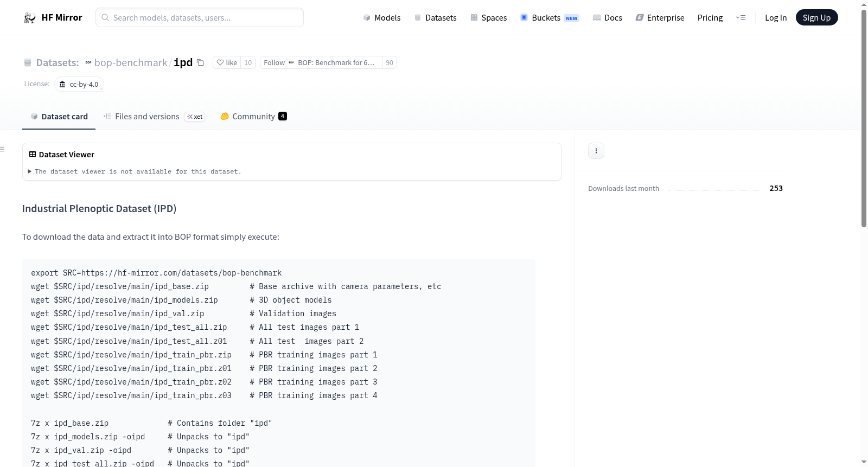
Task: View the 10 likes count
Action: [x=248, y=63]
